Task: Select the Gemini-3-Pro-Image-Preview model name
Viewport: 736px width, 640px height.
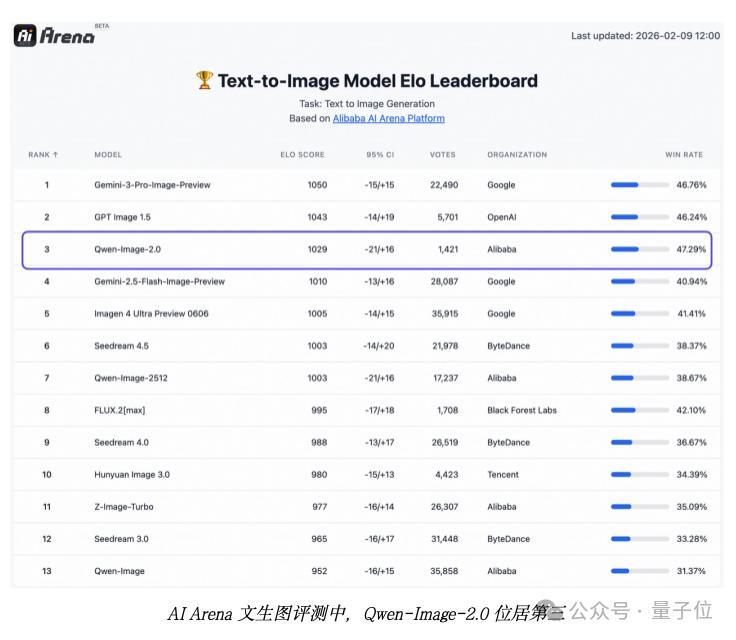Action: point(152,185)
